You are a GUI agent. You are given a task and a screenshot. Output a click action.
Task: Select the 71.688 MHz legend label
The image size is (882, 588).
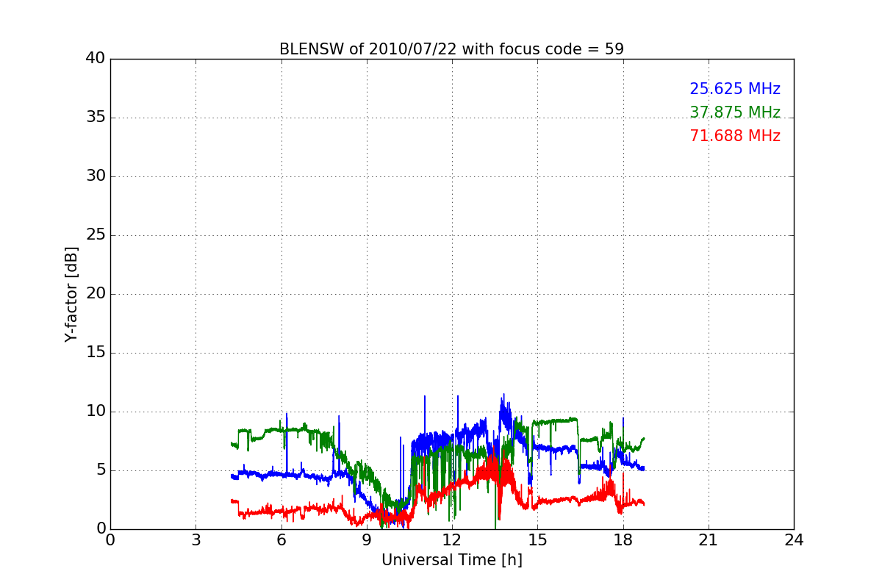coord(735,136)
